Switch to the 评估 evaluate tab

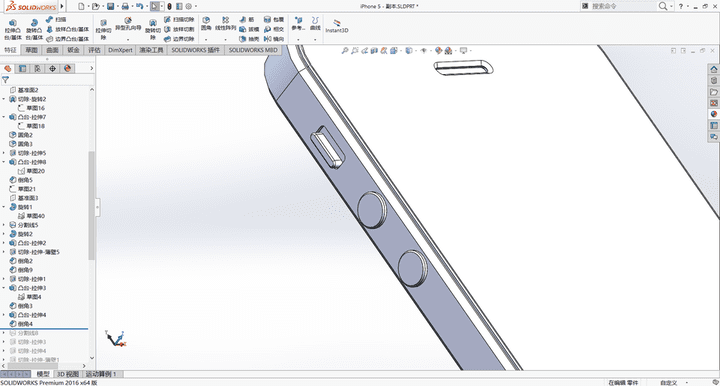pyautogui.click(x=94, y=50)
